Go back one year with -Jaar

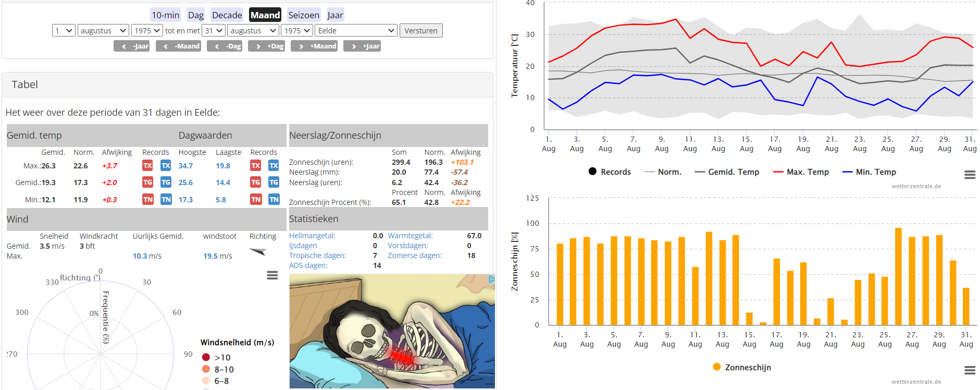(x=131, y=46)
